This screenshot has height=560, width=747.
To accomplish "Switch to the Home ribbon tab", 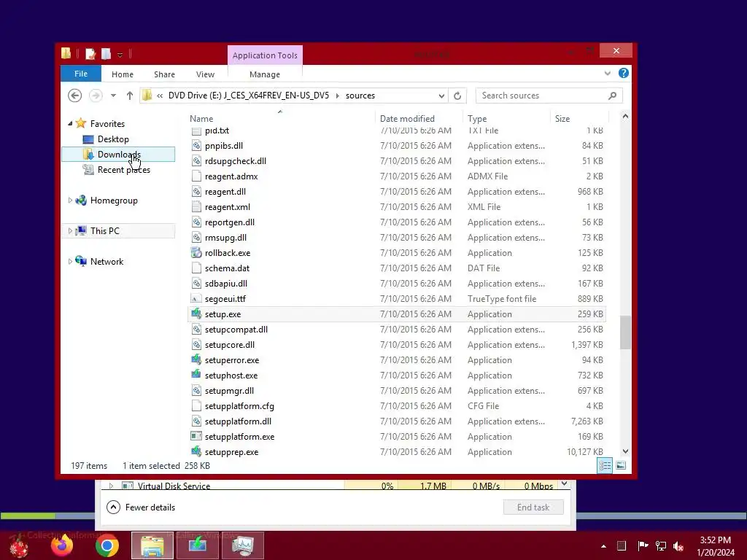I will 123,74.
